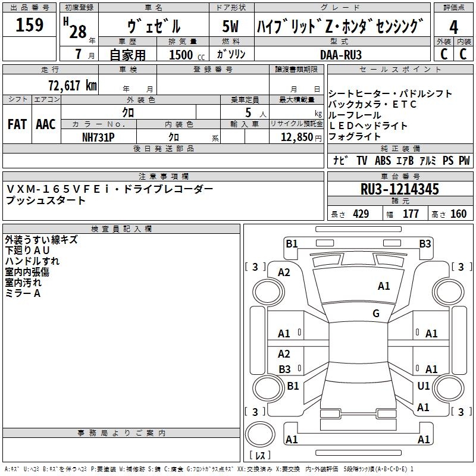
Task: Click the 自家用 vehicle history value
Action: [127, 55]
